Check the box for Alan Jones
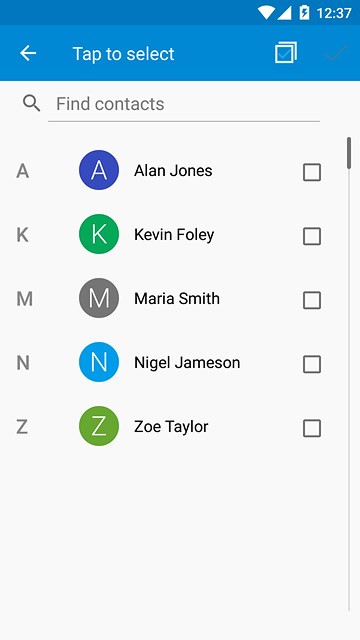Image resolution: width=360 pixels, height=640 pixels. (x=312, y=172)
